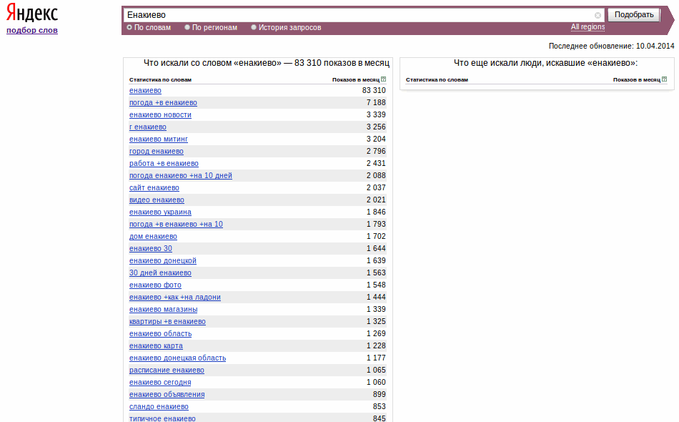Open the 'енакиево донецкой' link
This screenshot has height=422, width=679.
click(x=163, y=261)
